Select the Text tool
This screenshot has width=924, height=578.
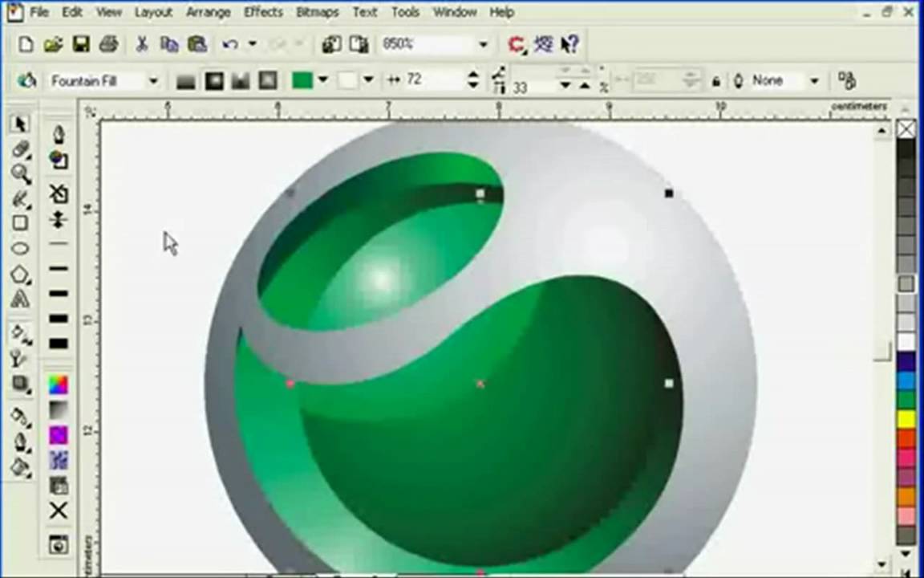pos(20,299)
